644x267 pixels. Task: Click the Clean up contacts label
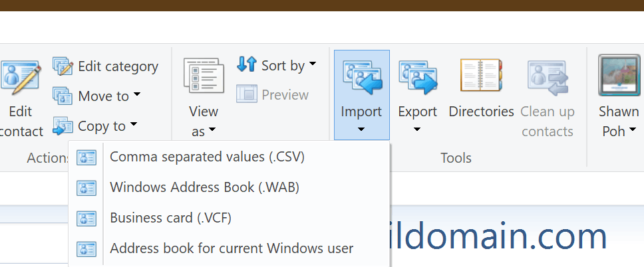point(548,122)
